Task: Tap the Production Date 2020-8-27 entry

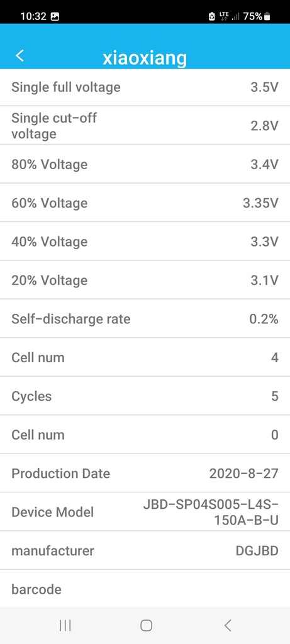Action: [x=145, y=473]
